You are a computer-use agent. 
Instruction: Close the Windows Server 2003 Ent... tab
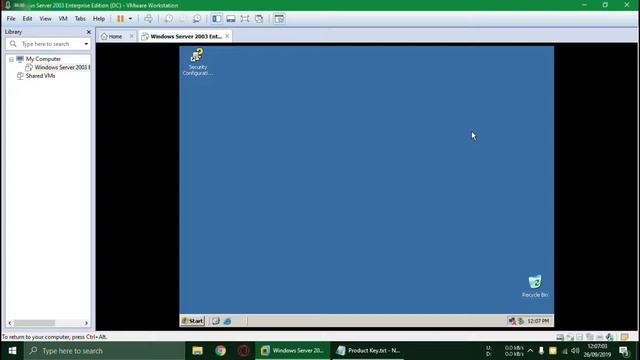(x=227, y=36)
